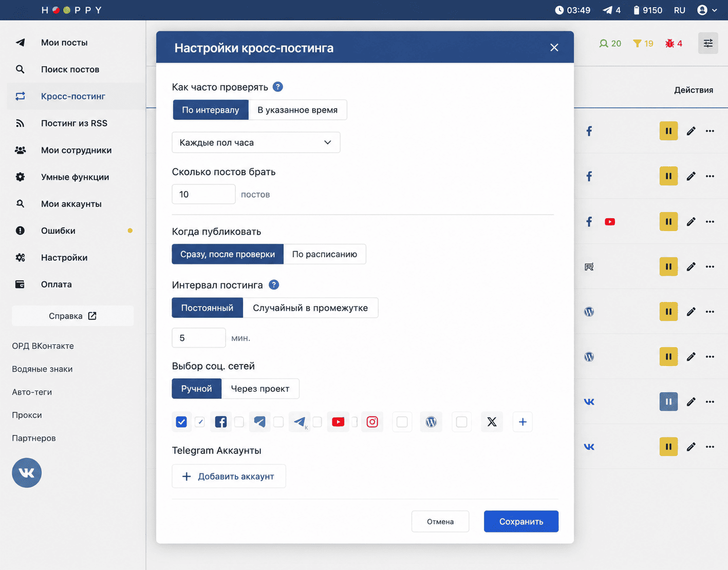Select the Постоянный interval option

tap(207, 308)
